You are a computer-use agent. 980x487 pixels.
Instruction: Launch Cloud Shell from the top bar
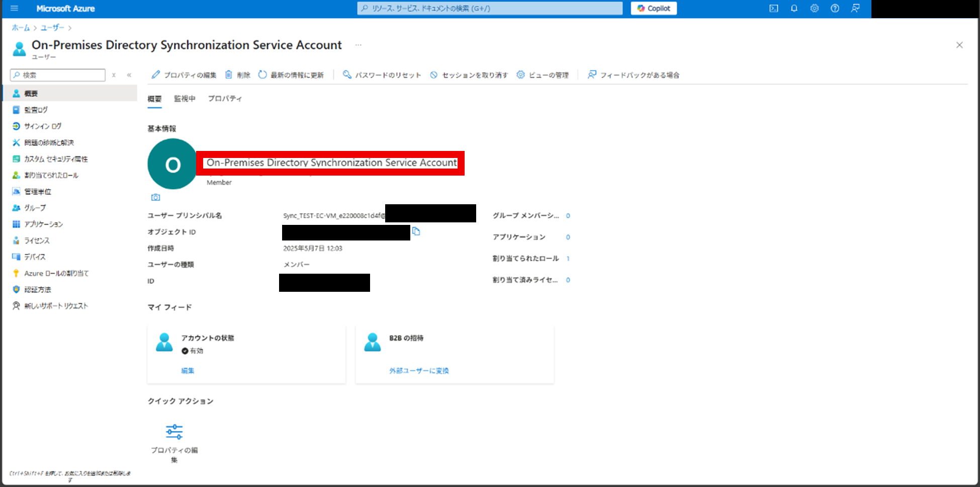click(x=774, y=8)
